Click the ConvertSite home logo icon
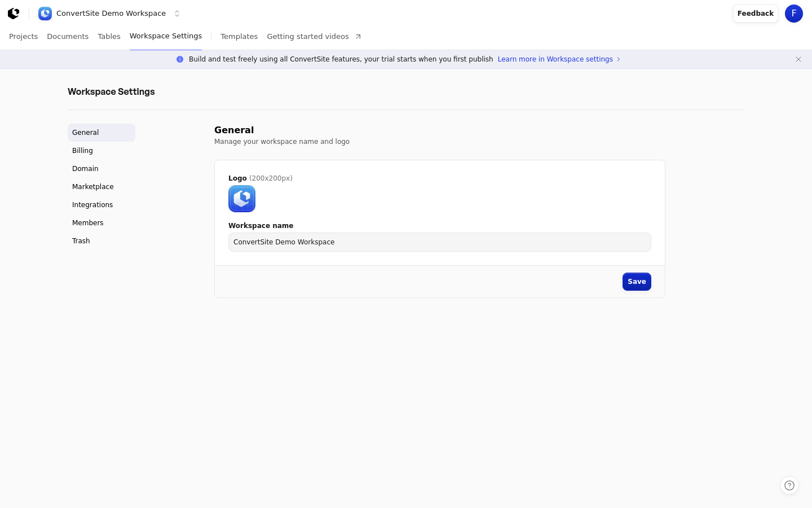The height and width of the screenshot is (508, 812). [14, 14]
